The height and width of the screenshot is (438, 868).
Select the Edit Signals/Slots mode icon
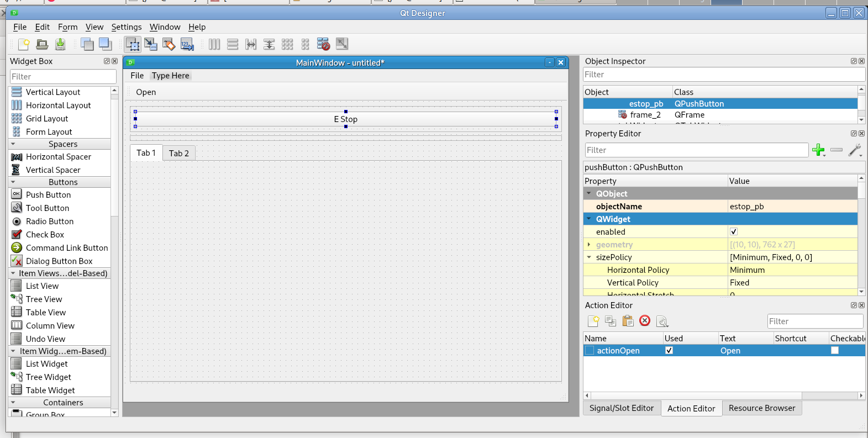click(x=150, y=44)
